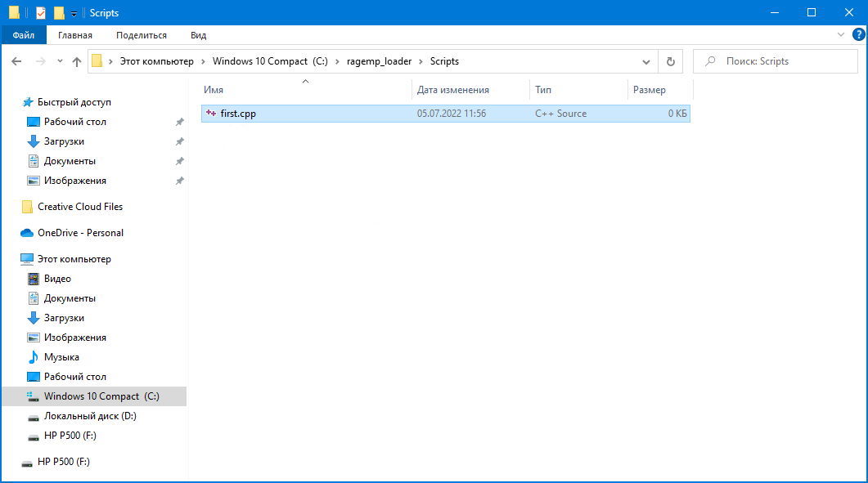Screen dimensions: 868x483
Task: Open Локальный диск (D:) drive
Action: (90, 416)
